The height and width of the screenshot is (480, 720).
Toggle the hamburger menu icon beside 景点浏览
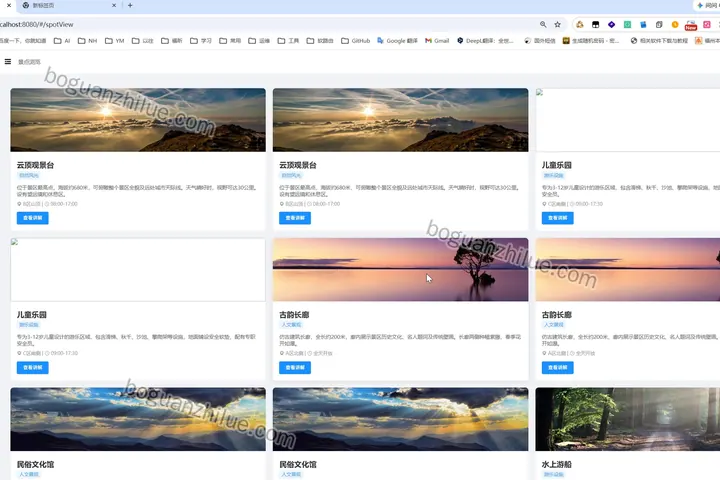tap(8, 62)
